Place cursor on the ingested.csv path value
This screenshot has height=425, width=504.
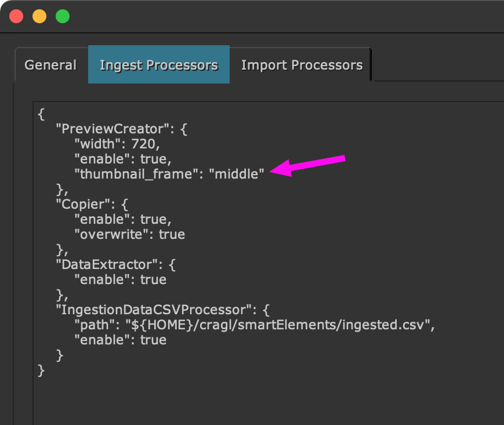(280, 325)
